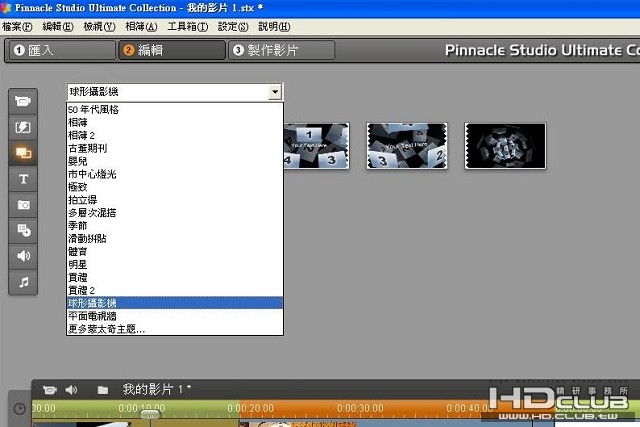Open the disc menus tab icon
The image size is (640, 427).
(x=23, y=230)
